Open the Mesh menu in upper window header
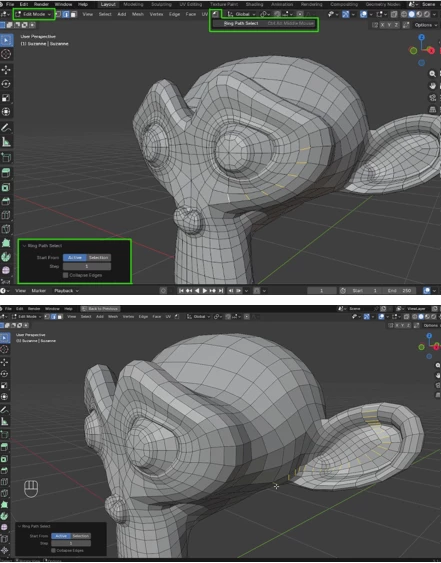441x563 pixels. pos(138,14)
